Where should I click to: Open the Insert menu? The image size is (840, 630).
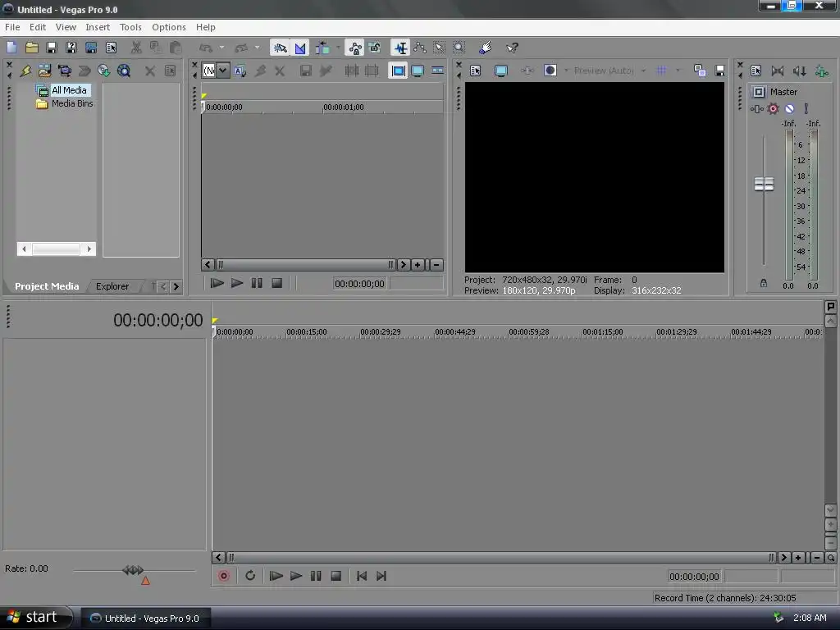[98, 27]
